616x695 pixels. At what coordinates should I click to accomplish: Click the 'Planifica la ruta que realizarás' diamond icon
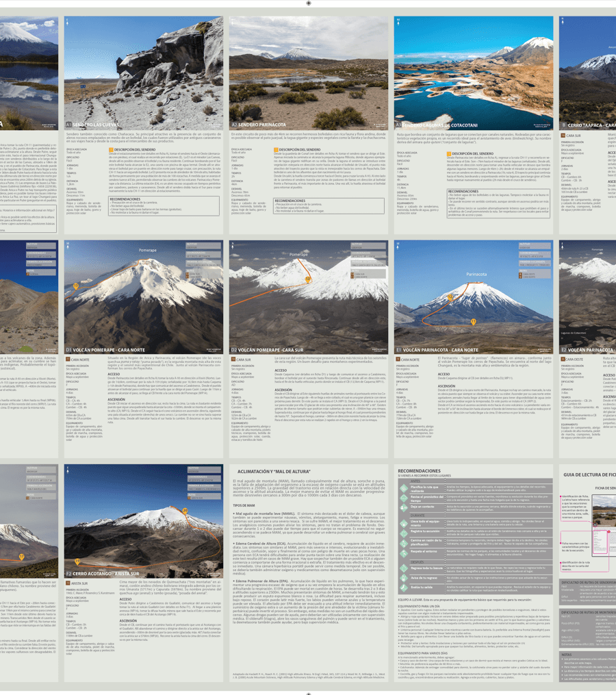[404, 489]
